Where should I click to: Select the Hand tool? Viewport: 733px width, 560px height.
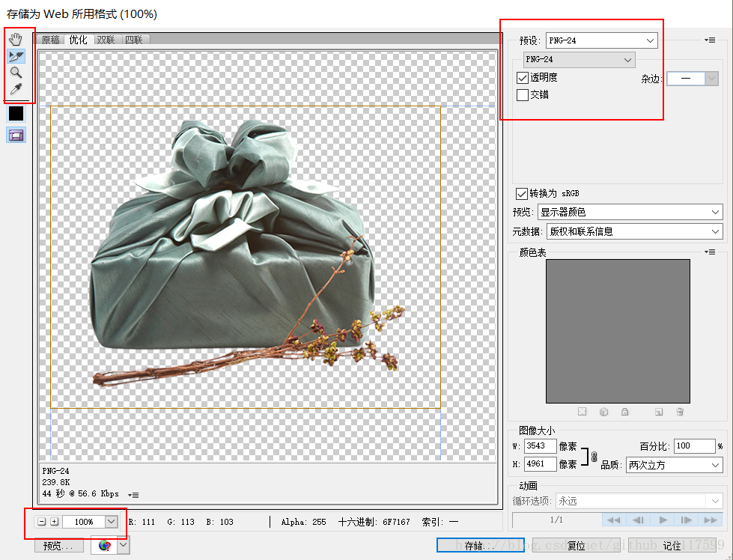[16, 39]
